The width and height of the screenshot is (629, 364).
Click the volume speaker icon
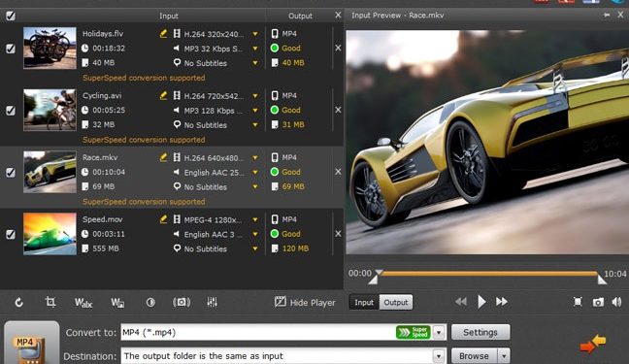616,302
